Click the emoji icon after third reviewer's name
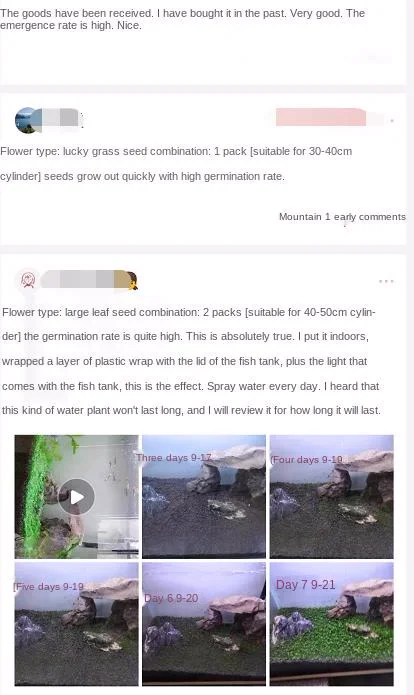This screenshot has height=695, width=414. (x=127, y=280)
